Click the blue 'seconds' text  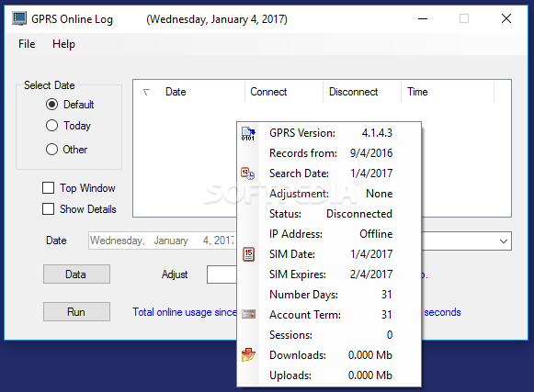click(x=442, y=312)
